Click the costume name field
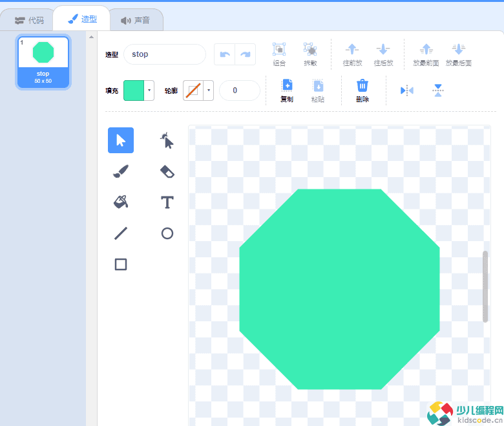Image resolution: width=504 pixels, height=426 pixels. [x=164, y=54]
